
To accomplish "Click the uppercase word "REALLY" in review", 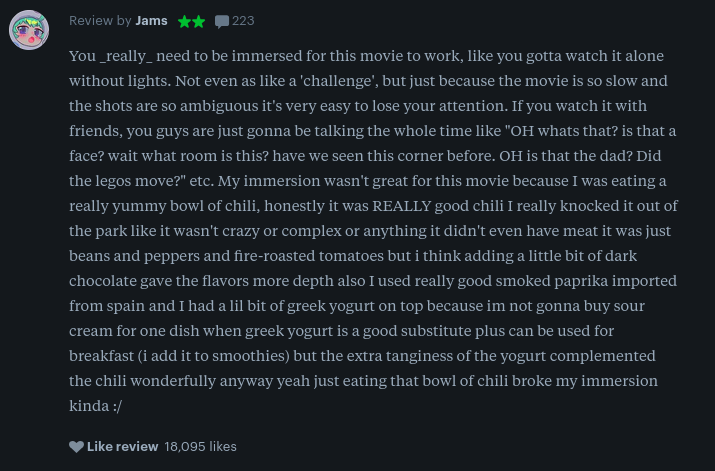I will click(401, 206).
